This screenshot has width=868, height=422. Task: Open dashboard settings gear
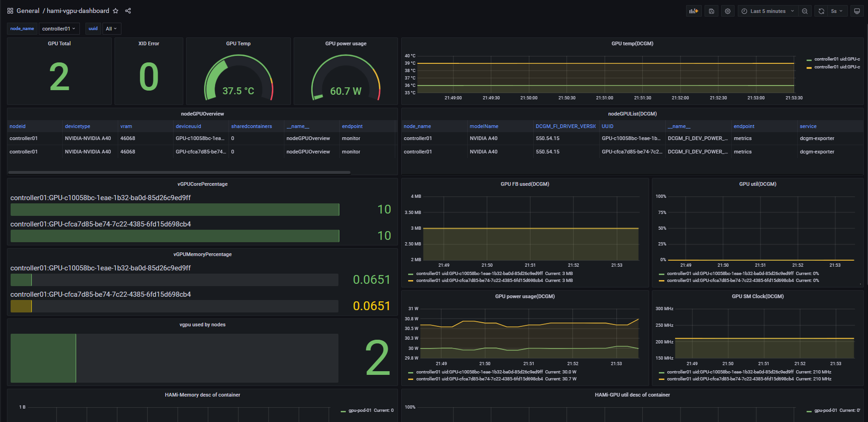[x=728, y=11]
